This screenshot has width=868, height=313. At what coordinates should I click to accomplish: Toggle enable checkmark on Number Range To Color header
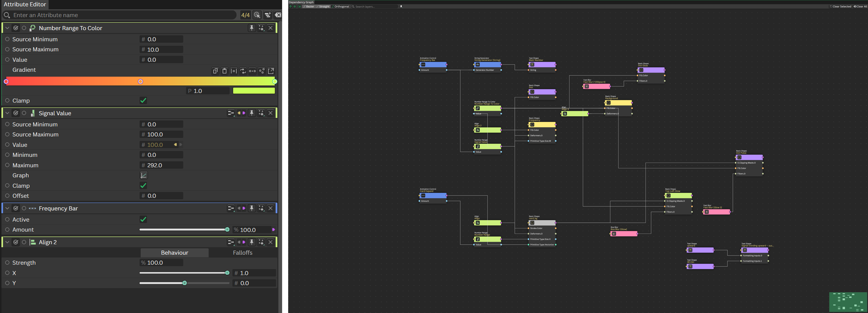click(x=16, y=28)
